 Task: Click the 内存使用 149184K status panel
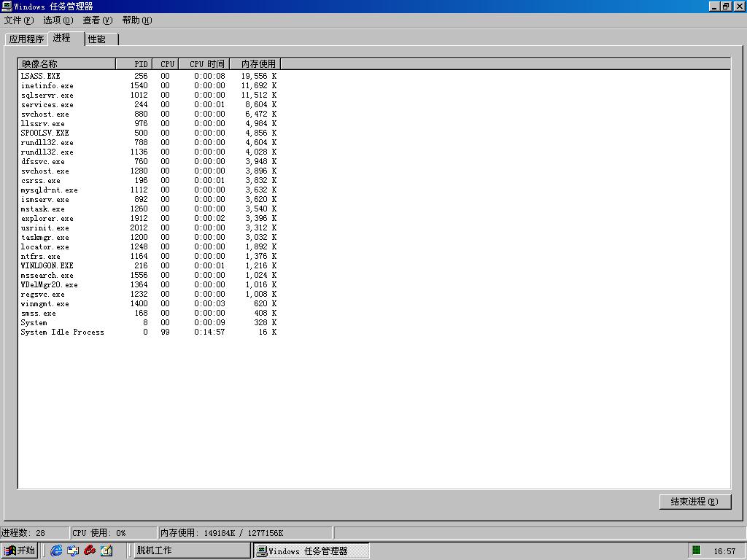(x=245, y=533)
